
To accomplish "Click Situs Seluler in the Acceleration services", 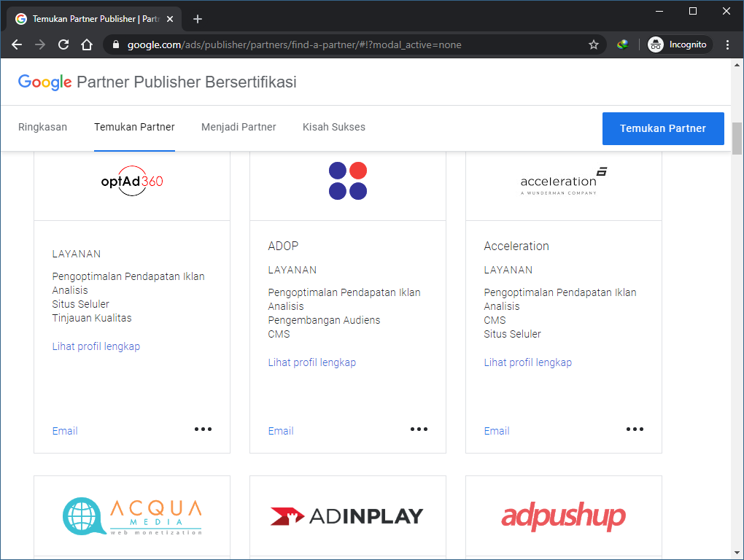I will point(513,334).
